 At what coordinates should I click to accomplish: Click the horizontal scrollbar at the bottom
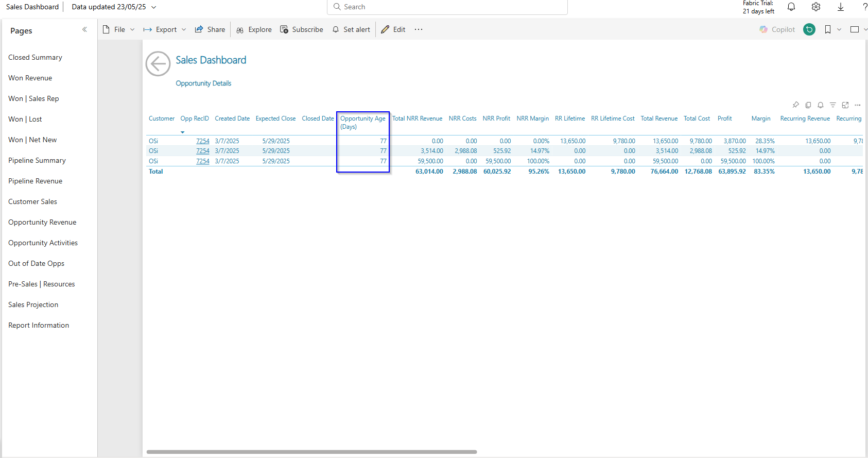tap(311, 452)
